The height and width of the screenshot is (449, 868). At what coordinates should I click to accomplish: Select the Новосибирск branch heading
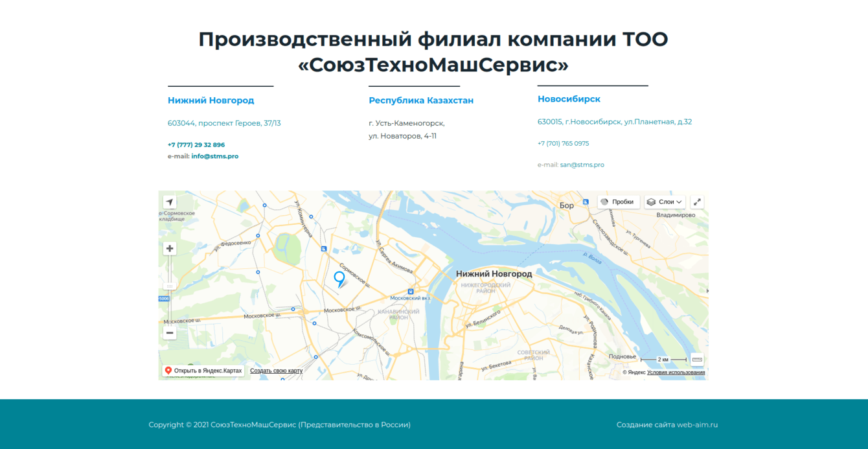coord(569,99)
